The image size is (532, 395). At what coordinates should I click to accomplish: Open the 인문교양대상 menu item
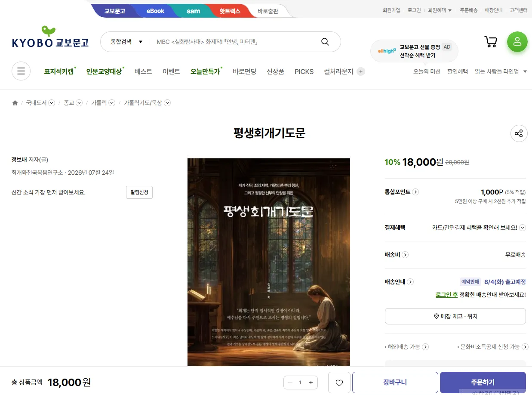coord(104,71)
